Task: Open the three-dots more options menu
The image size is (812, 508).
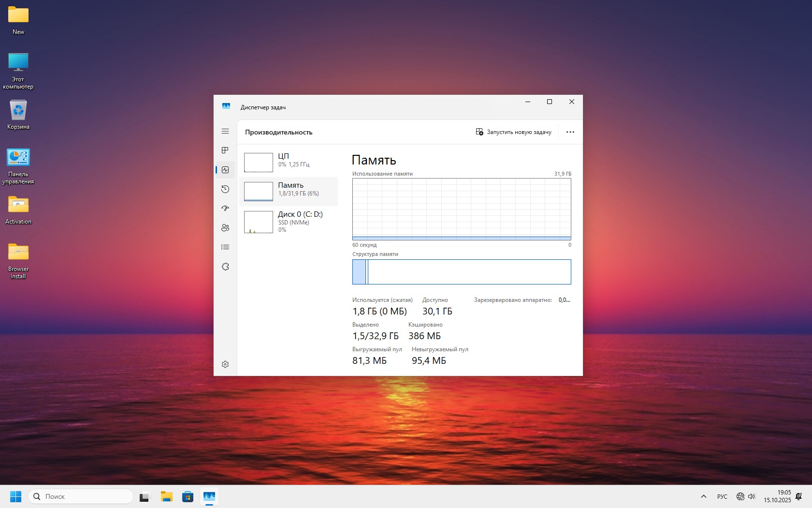Action: [x=570, y=132]
